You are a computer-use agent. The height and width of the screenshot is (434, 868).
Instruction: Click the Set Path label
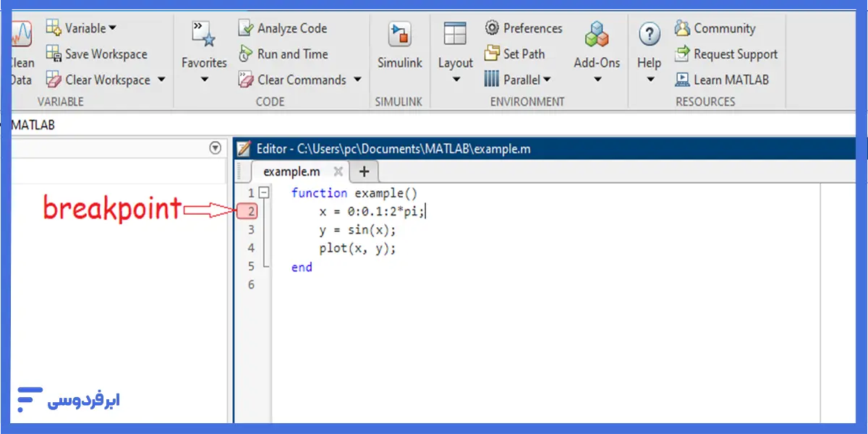click(x=524, y=54)
